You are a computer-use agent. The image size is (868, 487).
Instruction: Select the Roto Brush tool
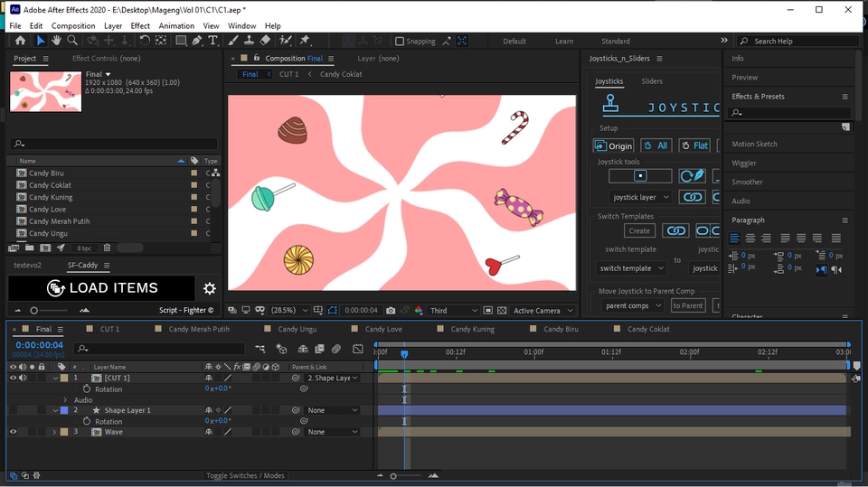pos(285,41)
